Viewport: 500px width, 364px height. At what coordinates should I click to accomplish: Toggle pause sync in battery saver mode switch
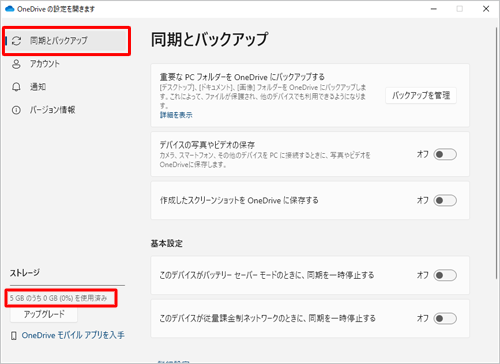(x=445, y=275)
